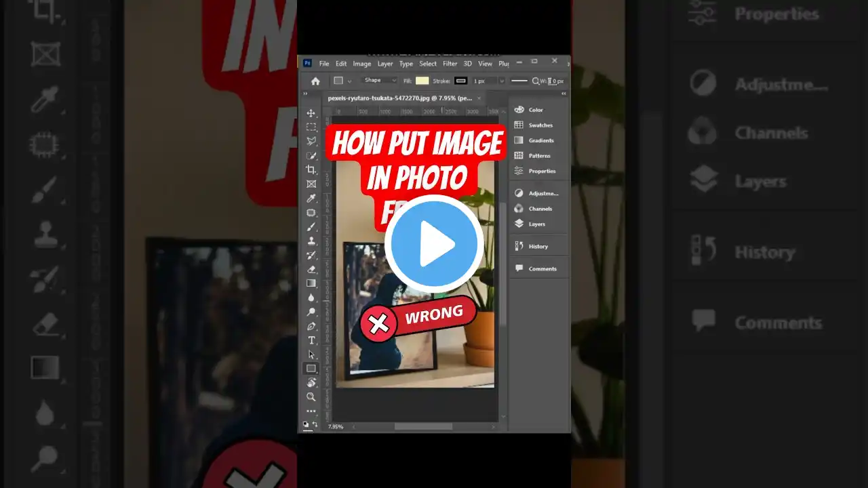The image size is (868, 488).
Task: Select the Pen tool
Action: click(x=311, y=326)
